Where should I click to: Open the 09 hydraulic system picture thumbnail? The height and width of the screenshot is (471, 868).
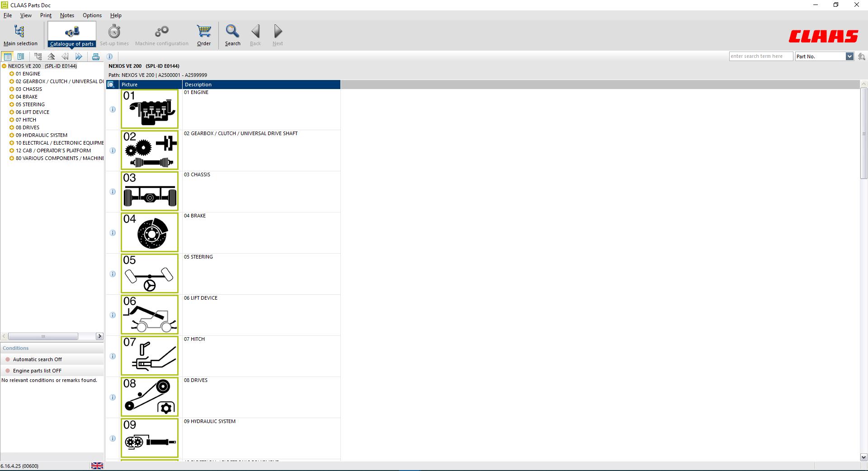coord(150,438)
